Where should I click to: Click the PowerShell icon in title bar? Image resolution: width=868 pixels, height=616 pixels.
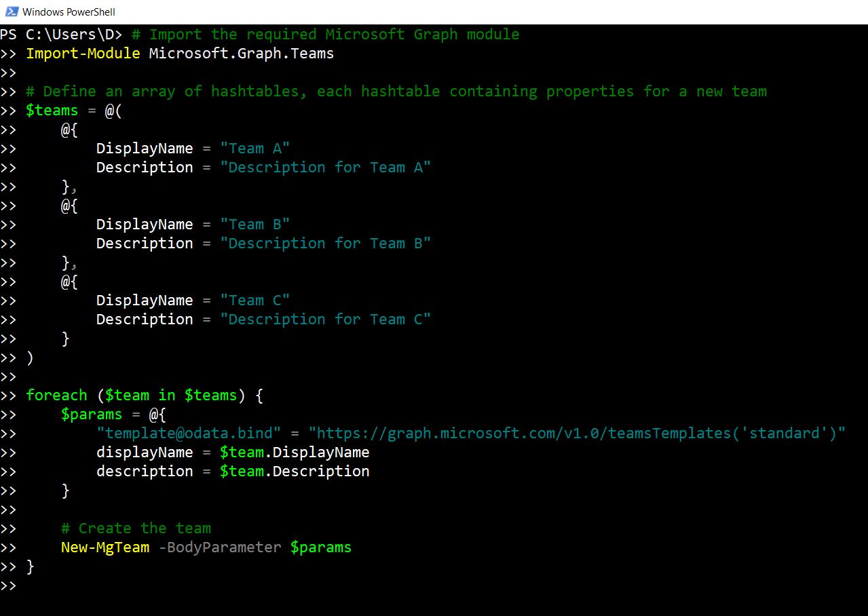10,12
